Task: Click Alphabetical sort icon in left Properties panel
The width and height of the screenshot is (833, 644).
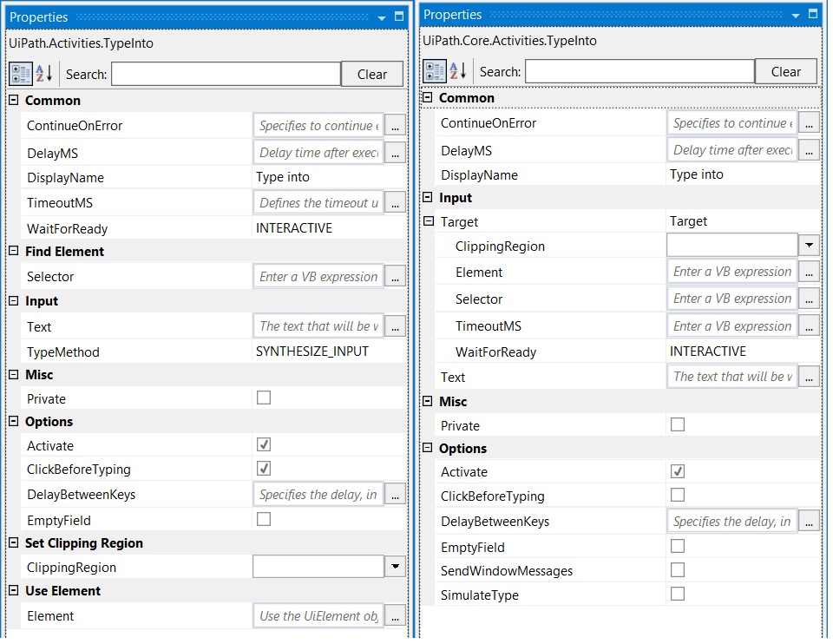Action: (44, 73)
